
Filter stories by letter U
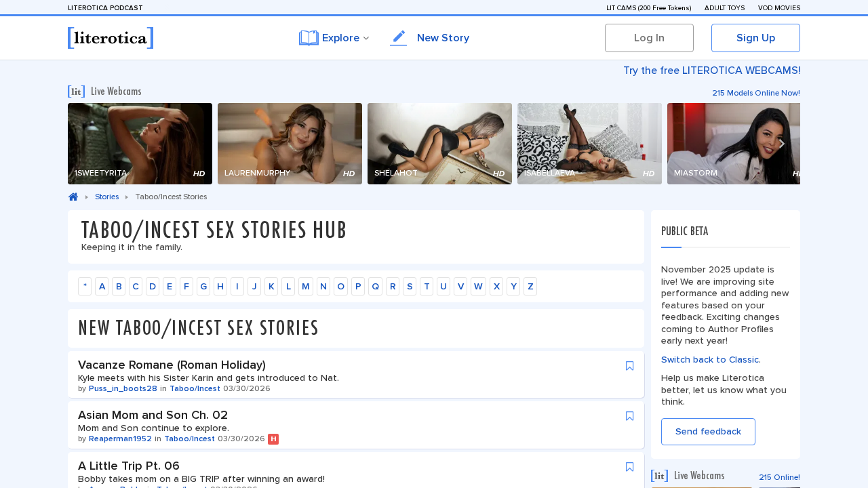[443, 286]
